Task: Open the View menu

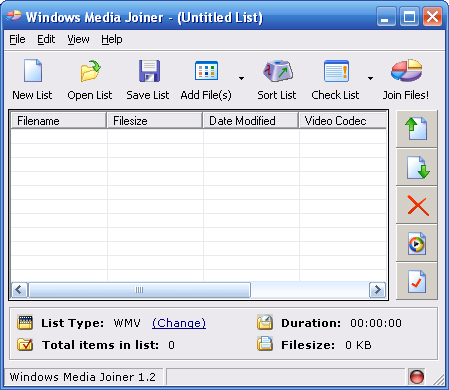Action: point(78,39)
